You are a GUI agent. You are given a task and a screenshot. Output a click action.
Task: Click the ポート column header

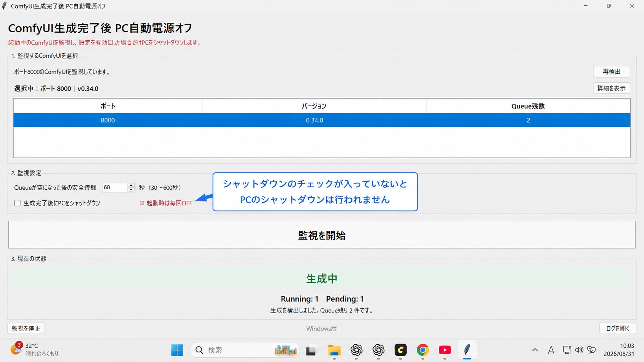tap(108, 106)
